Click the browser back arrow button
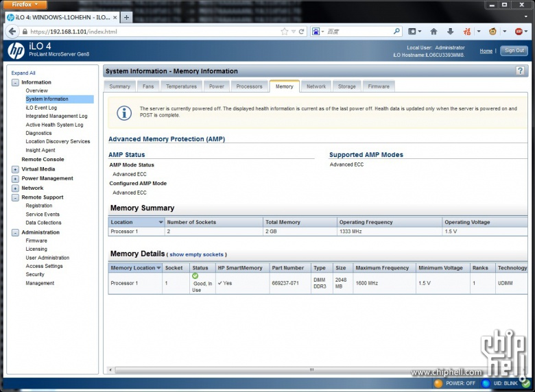The height and width of the screenshot is (392, 535). (x=12, y=32)
